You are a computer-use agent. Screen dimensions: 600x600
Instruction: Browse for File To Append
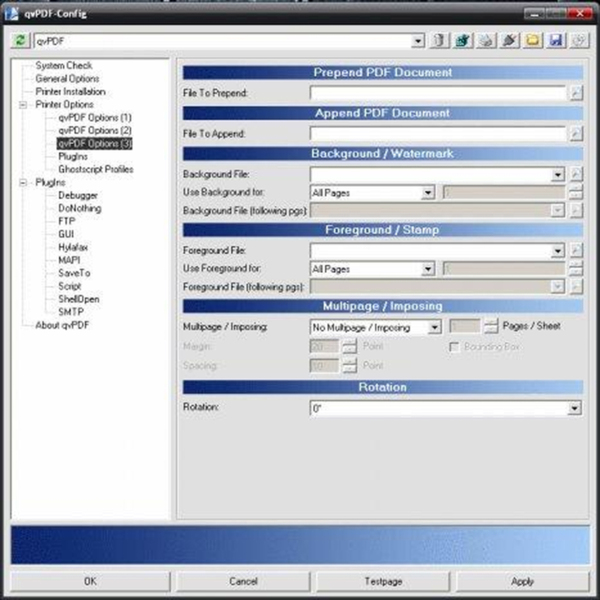(576, 133)
